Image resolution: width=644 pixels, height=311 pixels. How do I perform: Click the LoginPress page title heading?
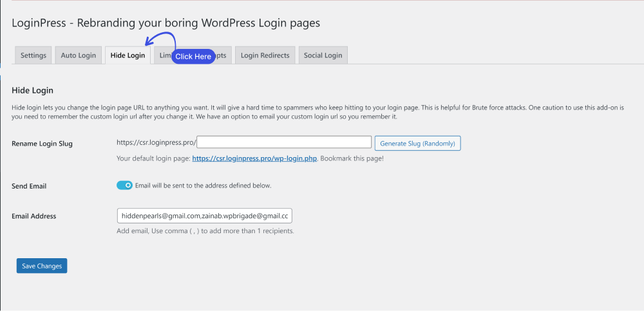(x=166, y=23)
